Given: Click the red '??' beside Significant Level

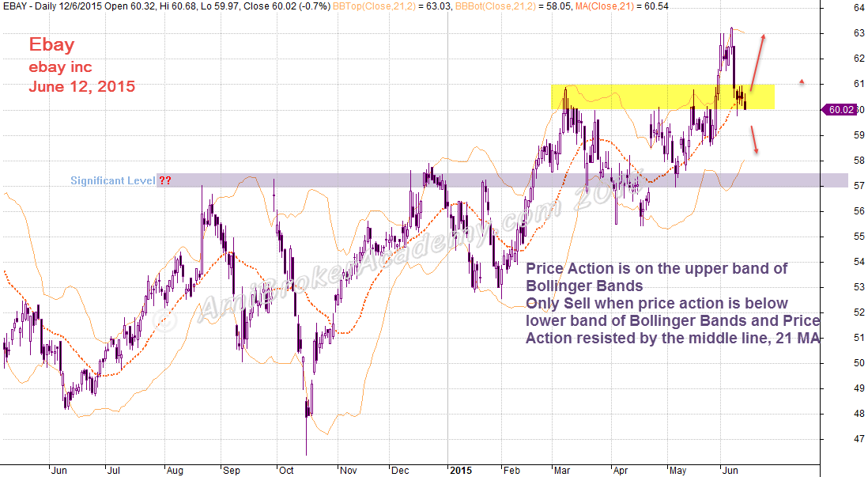Looking at the screenshot, I should [x=165, y=180].
